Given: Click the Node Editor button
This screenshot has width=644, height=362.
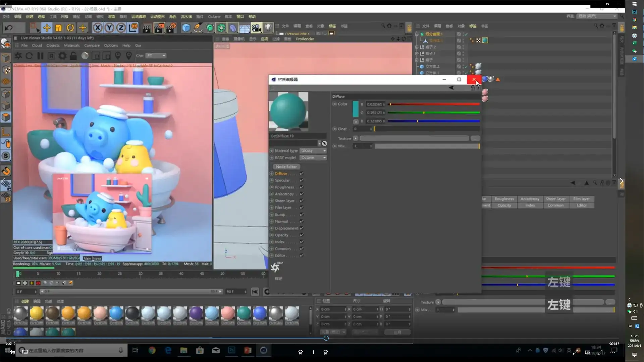Looking at the screenshot, I should click(286, 167).
